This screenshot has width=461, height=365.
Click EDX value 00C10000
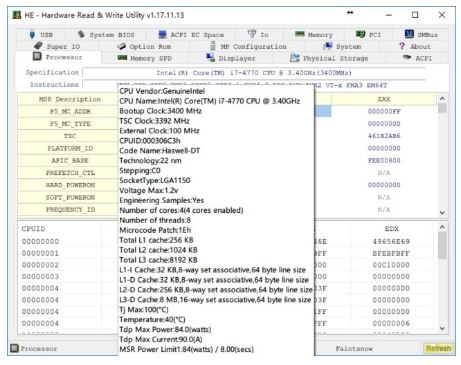[391, 265]
